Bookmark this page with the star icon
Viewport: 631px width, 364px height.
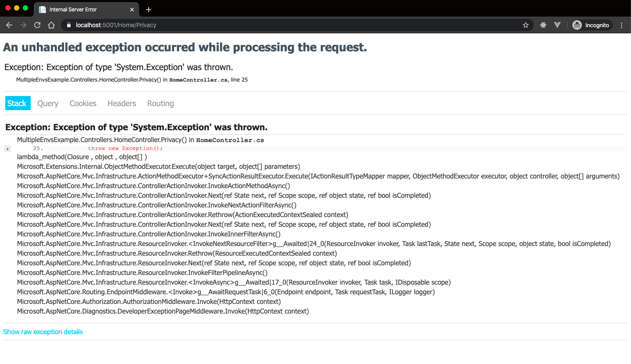526,25
